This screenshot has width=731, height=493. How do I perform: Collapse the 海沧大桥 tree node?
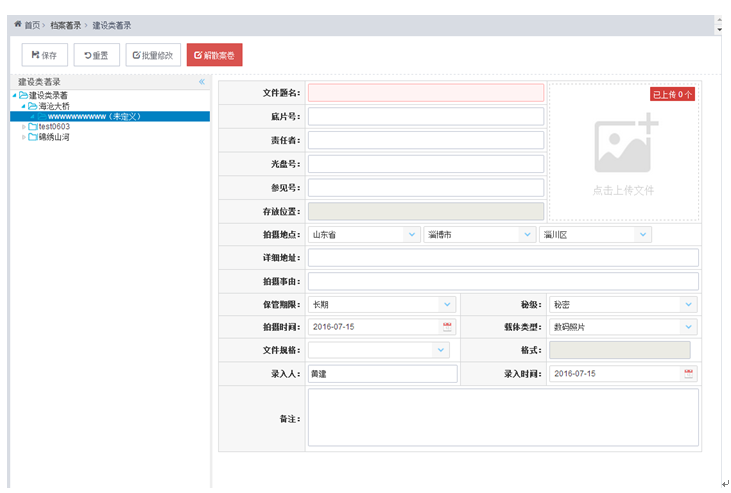click(23, 106)
